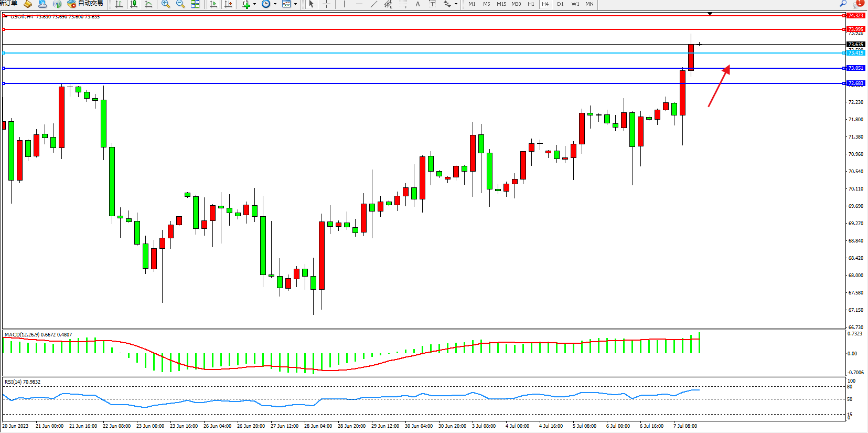This screenshot has height=433, width=868.
Task: Click the zoom in magnifier icon
Action: (166, 4)
